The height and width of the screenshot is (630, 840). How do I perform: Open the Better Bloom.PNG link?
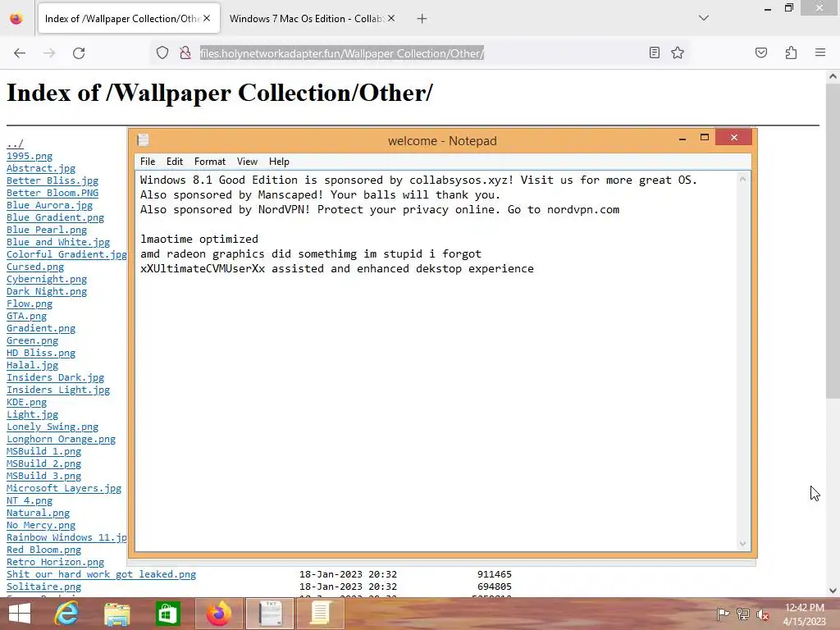click(x=52, y=193)
